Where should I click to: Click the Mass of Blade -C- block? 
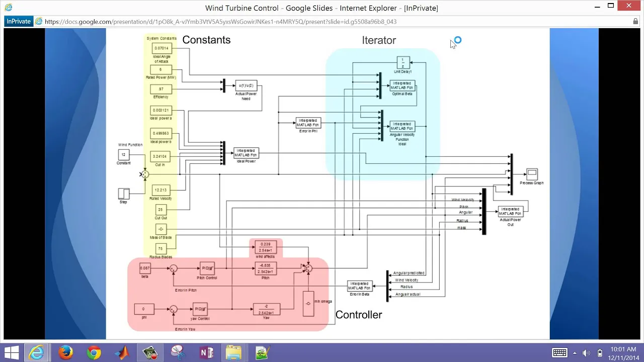click(x=161, y=229)
